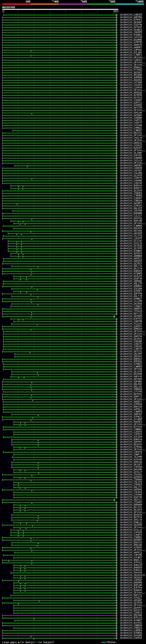Select hit label UniRef100_B7FLG3
Screen dimensions: 146x644
pos(131,618)
